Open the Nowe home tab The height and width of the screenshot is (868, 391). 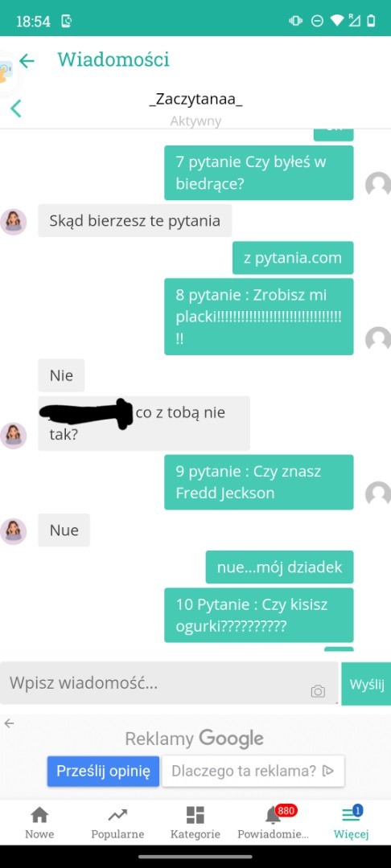click(x=39, y=823)
